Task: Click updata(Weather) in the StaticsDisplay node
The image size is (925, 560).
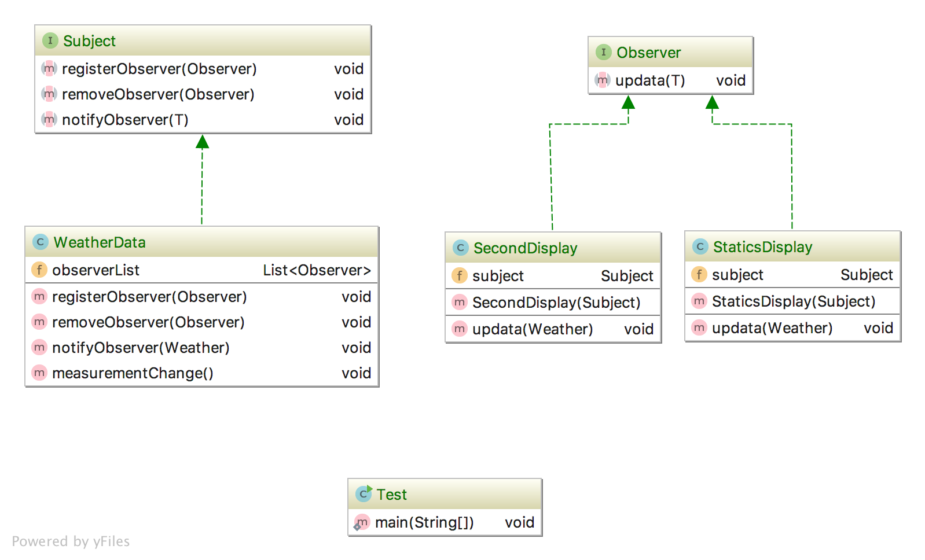Action: coord(772,328)
